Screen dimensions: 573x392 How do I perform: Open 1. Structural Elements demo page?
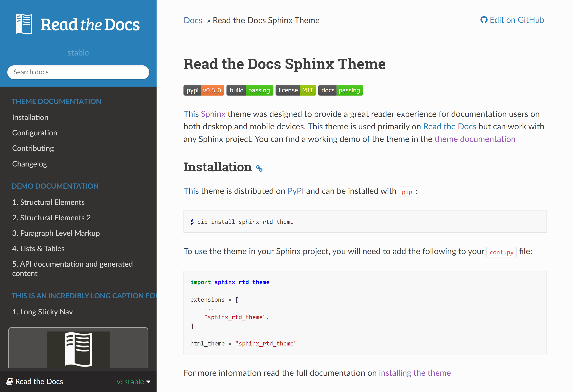click(48, 202)
